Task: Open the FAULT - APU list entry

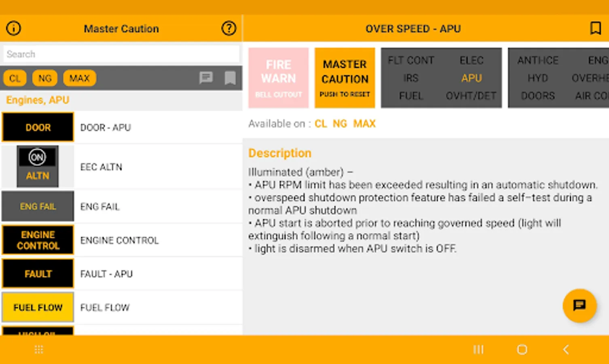Action: (x=121, y=274)
